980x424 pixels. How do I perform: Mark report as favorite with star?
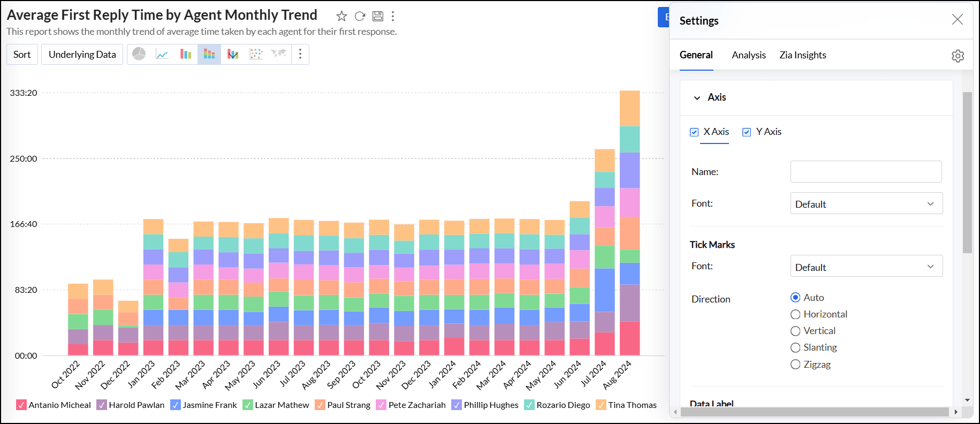coord(341,16)
